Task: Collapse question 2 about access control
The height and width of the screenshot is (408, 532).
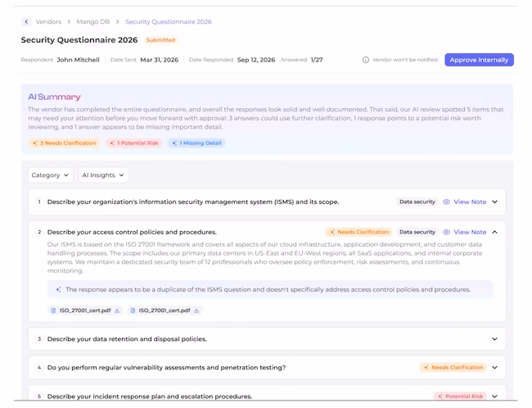Action: 494,232
